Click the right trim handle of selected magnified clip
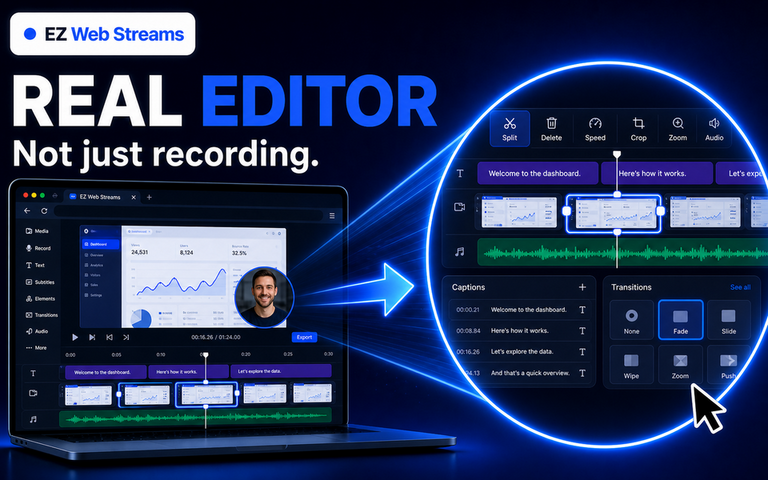The height and width of the screenshot is (480, 768). coord(661,211)
